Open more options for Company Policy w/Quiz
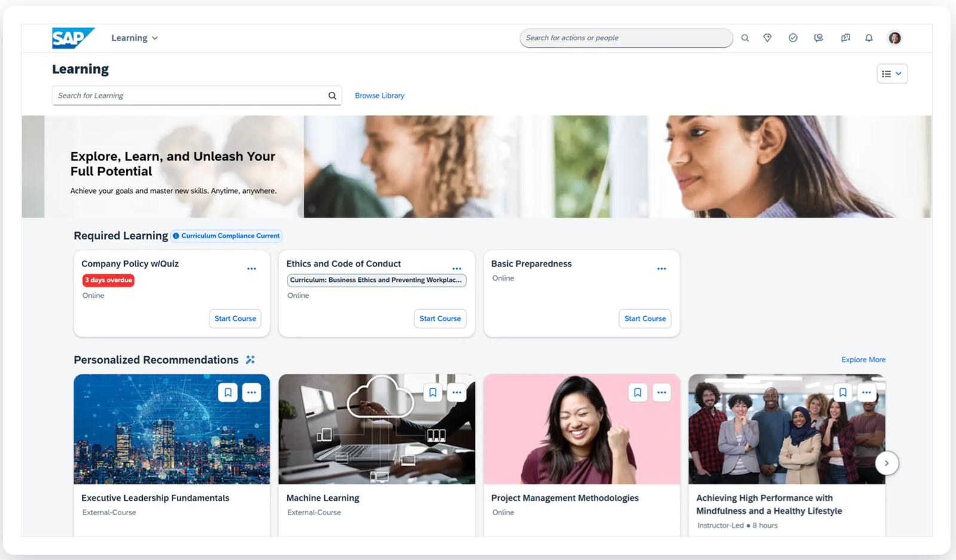Viewport: 956px width, 560px height. point(252,269)
